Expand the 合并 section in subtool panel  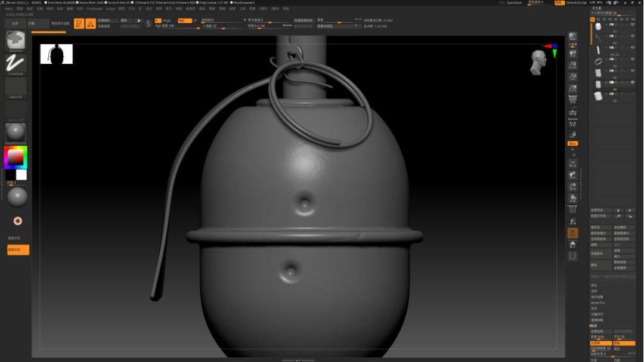tap(594, 291)
